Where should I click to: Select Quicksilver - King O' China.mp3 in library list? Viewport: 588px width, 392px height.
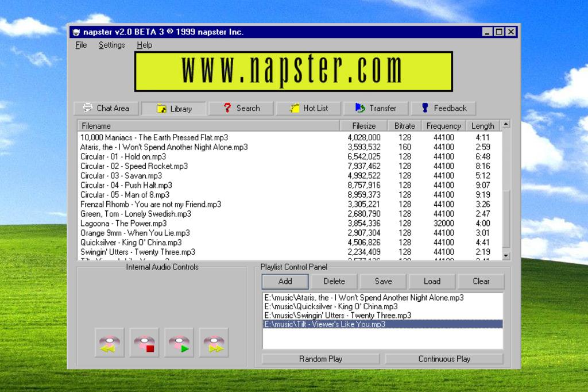[x=289, y=243]
